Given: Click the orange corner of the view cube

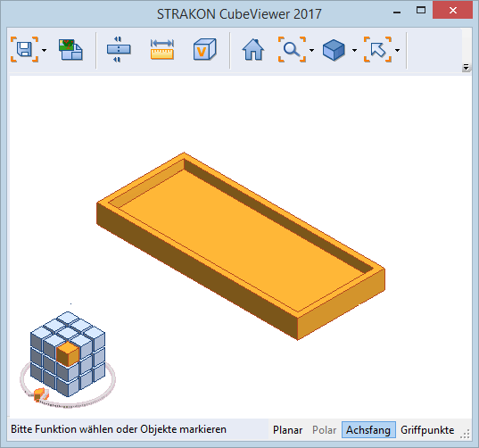Looking at the screenshot, I should [x=68, y=354].
